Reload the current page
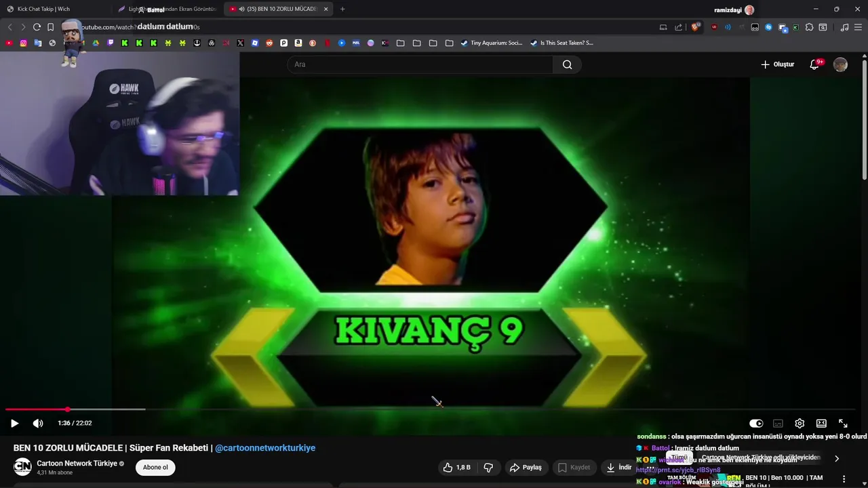The height and width of the screenshot is (488, 868). point(37,27)
